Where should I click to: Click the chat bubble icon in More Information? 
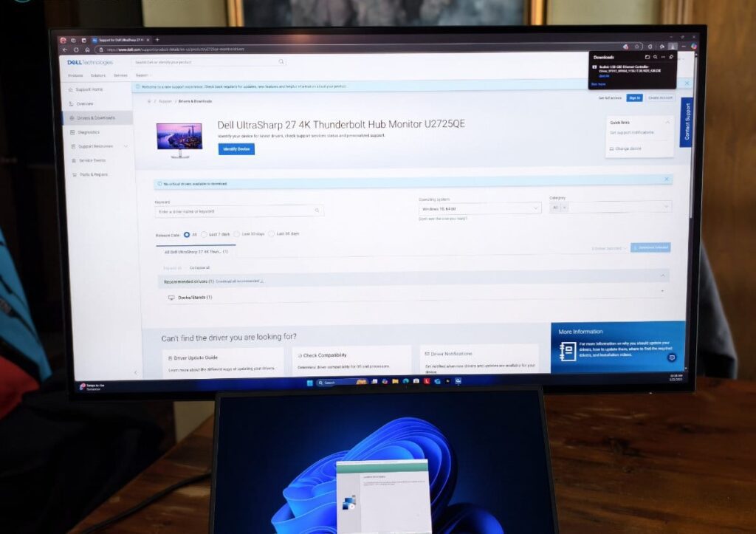[672, 357]
